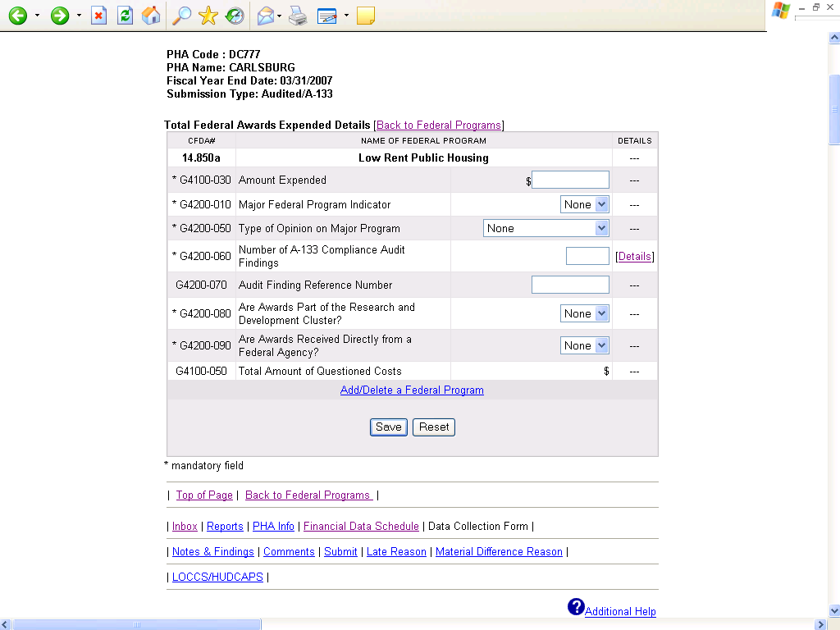840x630 pixels.
Task: Jump to Top of Page link
Action: click(204, 495)
